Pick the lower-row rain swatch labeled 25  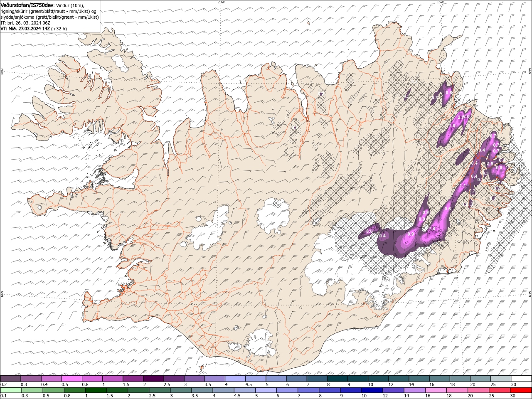tap(500, 390)
